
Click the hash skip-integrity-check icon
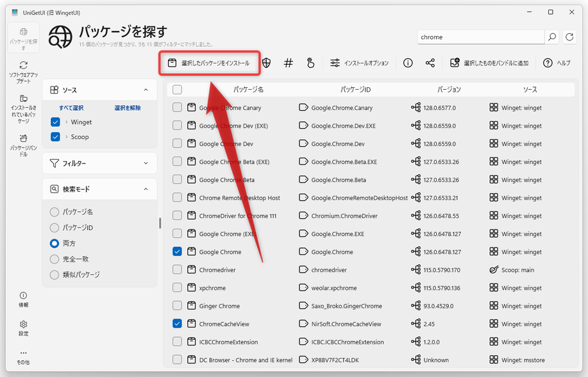coord(288,63)
